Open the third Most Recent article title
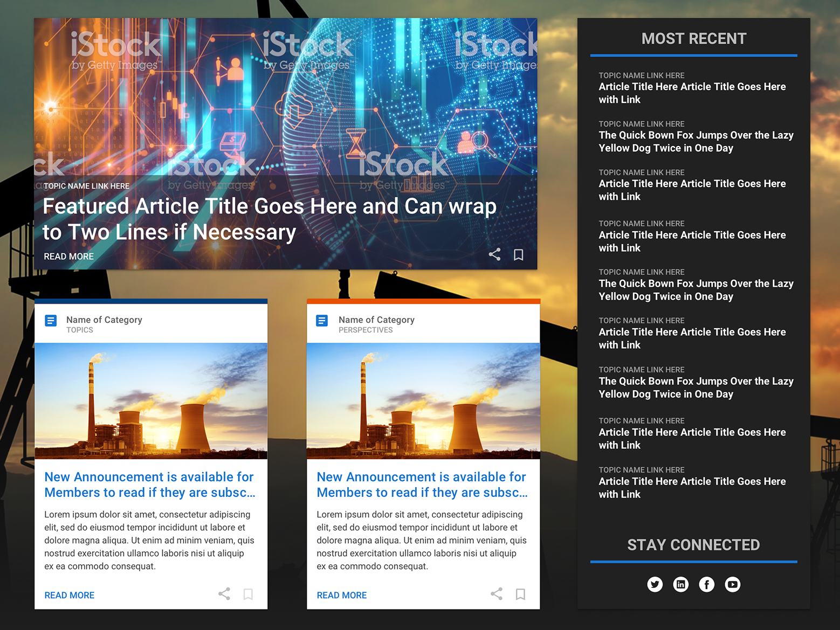 692,190
